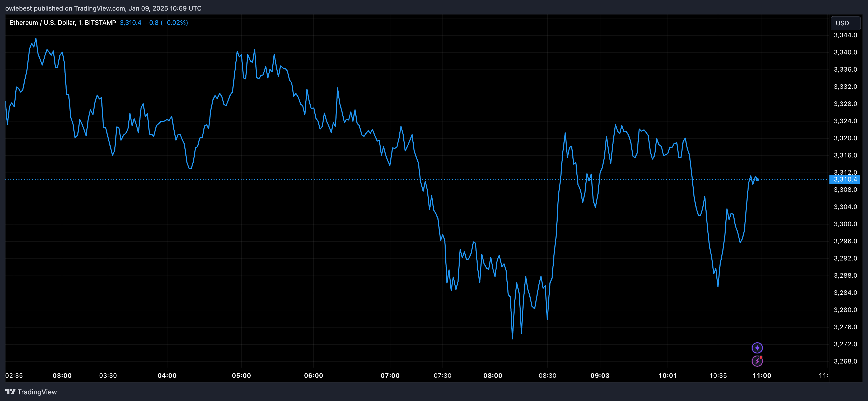Click the 3,292.0 price axis label
The height and width of the screenshot is (401, 868).
tap(845, 258)
